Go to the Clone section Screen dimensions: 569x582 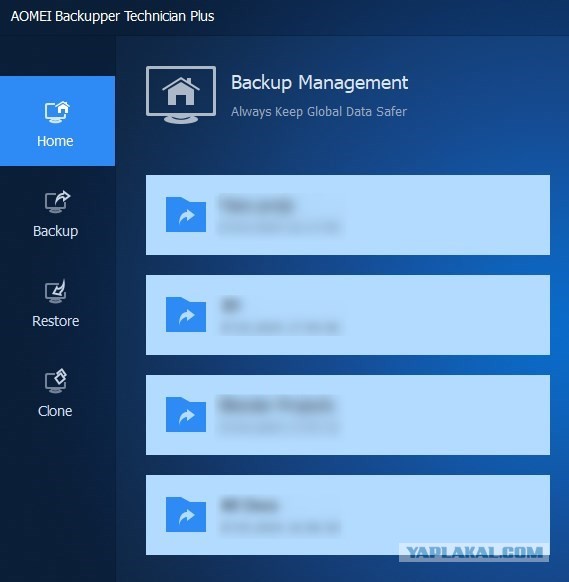tap(56, 394)
